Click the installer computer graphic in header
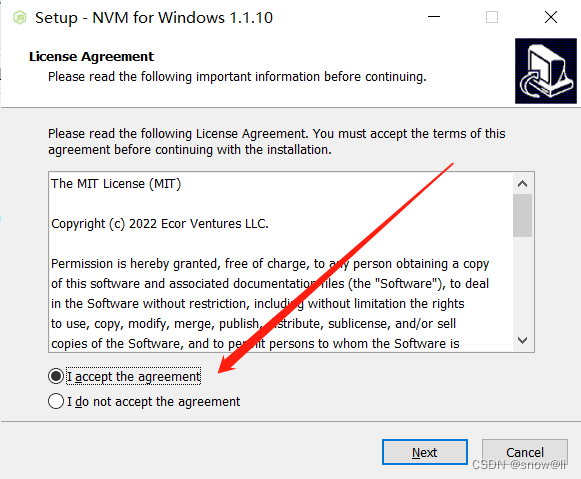Image resolution: width=581 pixels, height=479 pixels. [x=546, y=71]
